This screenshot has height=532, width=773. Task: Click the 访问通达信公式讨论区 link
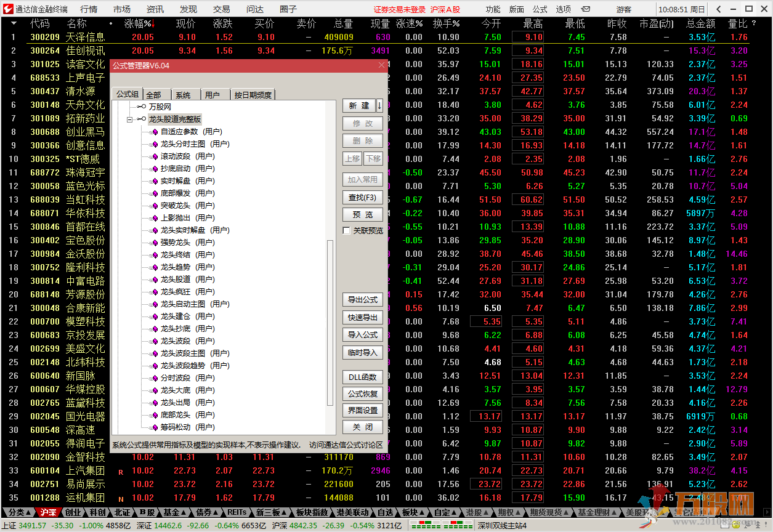tap(346, 445)
